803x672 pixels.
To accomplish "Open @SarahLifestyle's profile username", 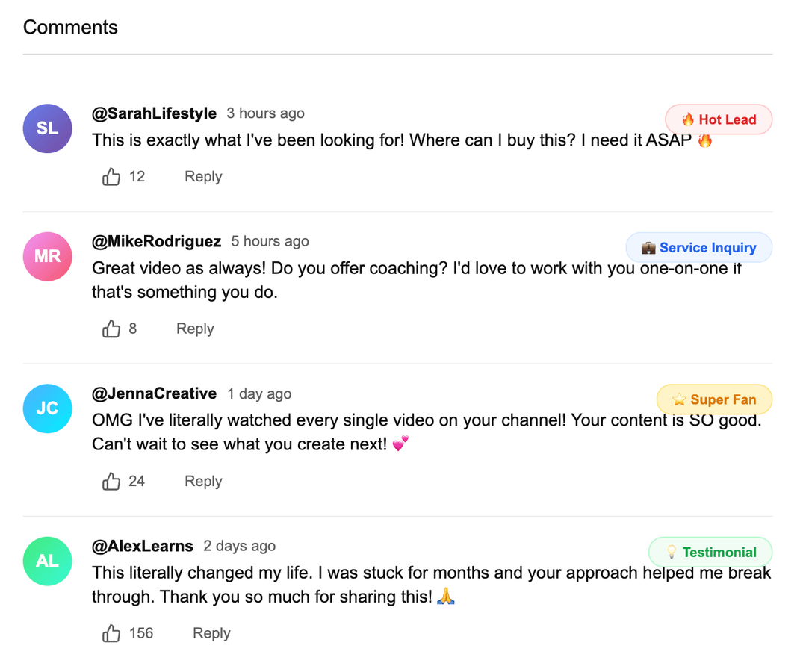I will (154, 113).
